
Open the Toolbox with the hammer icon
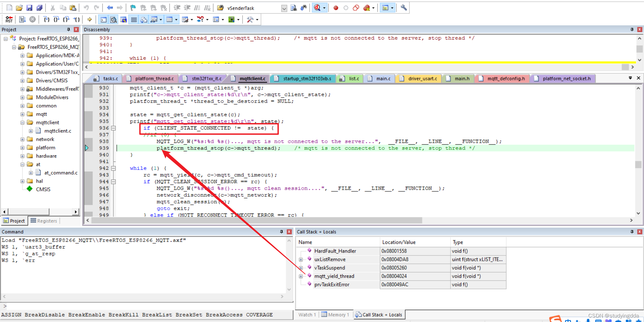pyautogui.click(x=250, y=19)
